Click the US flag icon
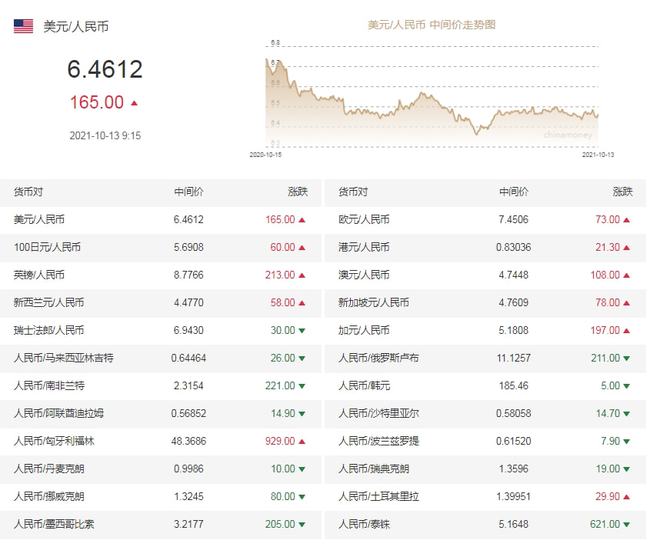Screen dimensions: 650x547 (23, 26)
